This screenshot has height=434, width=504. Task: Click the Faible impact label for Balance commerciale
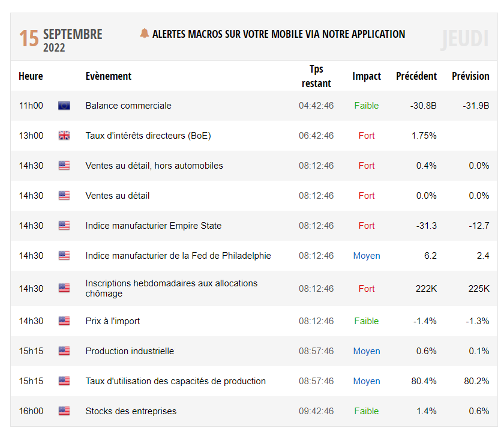pos(366,106)
